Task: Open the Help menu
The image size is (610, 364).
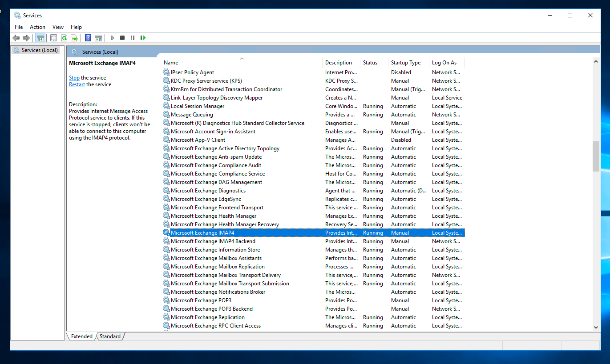Action: [76, 27]
